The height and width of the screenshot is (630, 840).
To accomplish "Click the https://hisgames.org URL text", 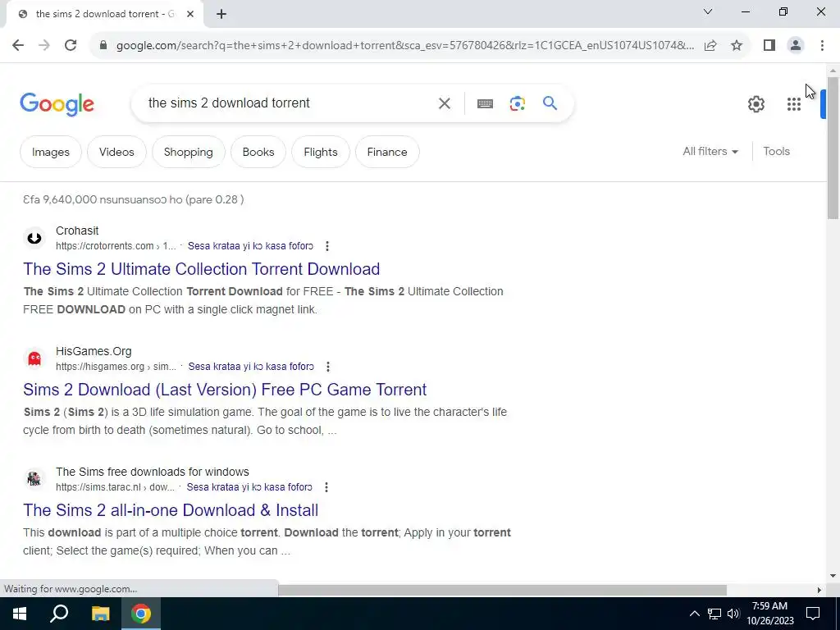I will (x=116, y=367).
